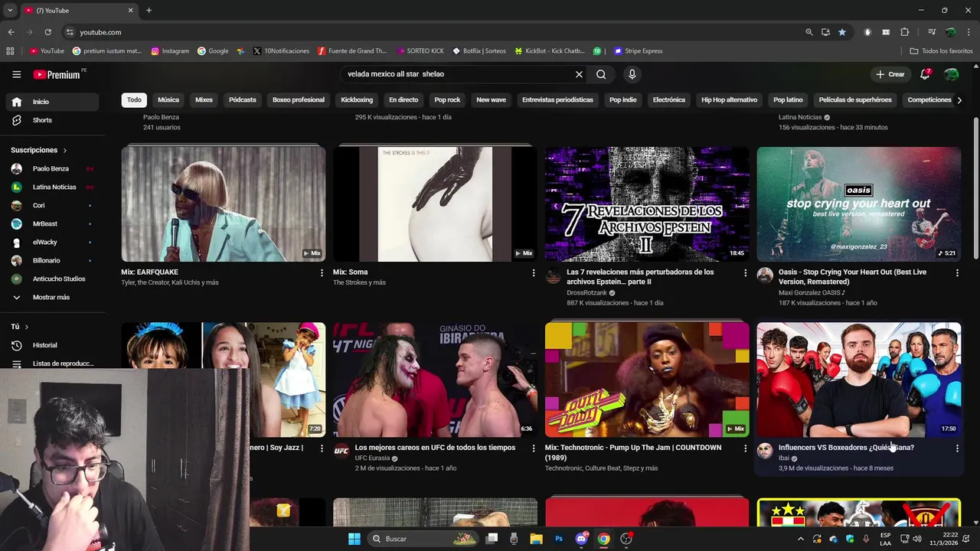Open Discord from the taskbar
980x551 pixels.
(x=581, y=539)
